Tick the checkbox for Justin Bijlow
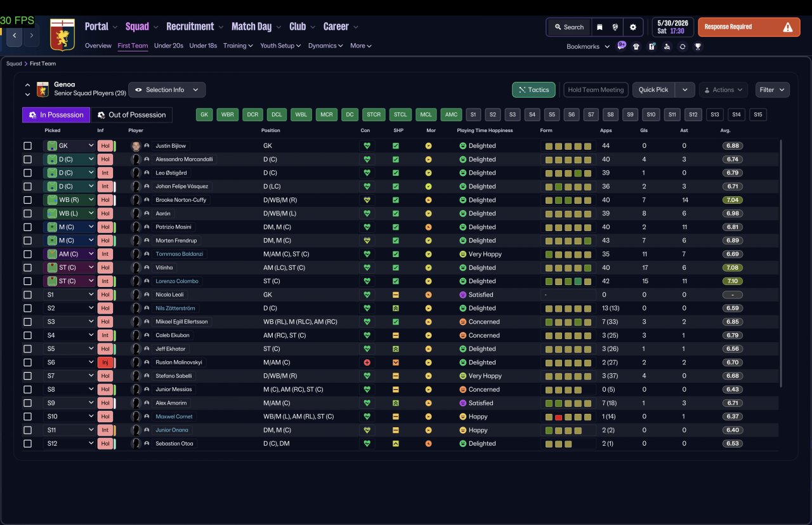Viewport: 812px width, 525px height. (x=27, y=145)
